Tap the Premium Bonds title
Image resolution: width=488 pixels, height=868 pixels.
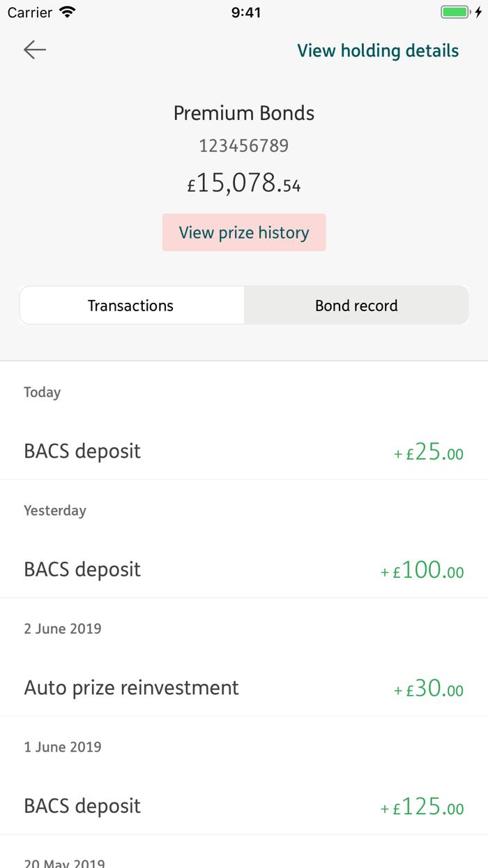[244, 113]
